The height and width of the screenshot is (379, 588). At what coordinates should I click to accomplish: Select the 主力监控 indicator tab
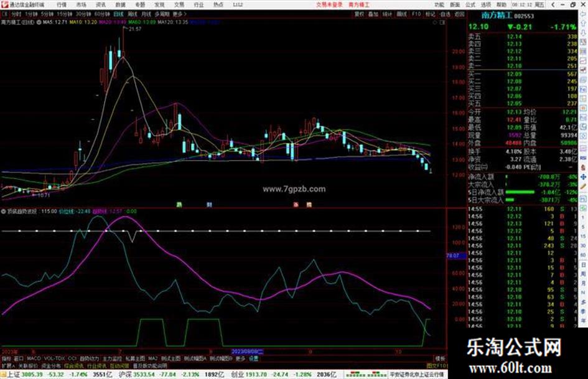point(112,358)
